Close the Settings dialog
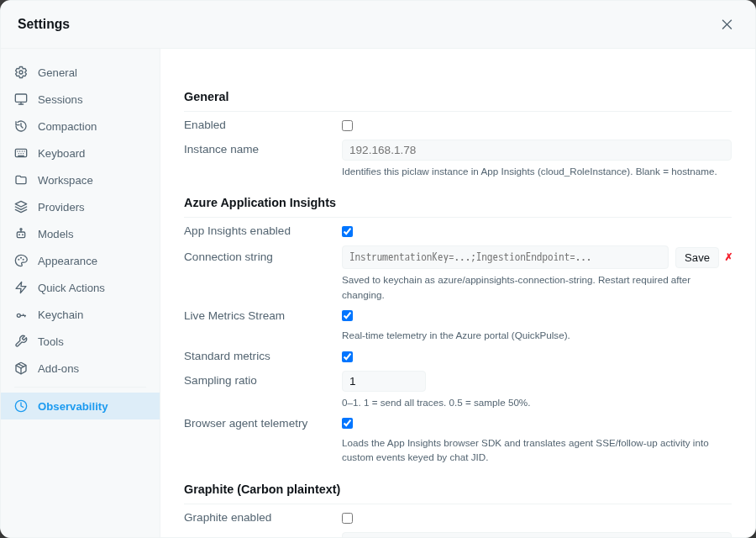 point(727,24)
